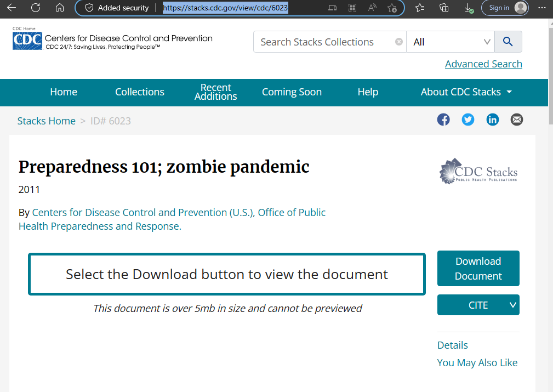The image size is (553, 392).
Task: Open the read aloud icon in address bar
Action: pyautogui.click(x=372, y=8)
